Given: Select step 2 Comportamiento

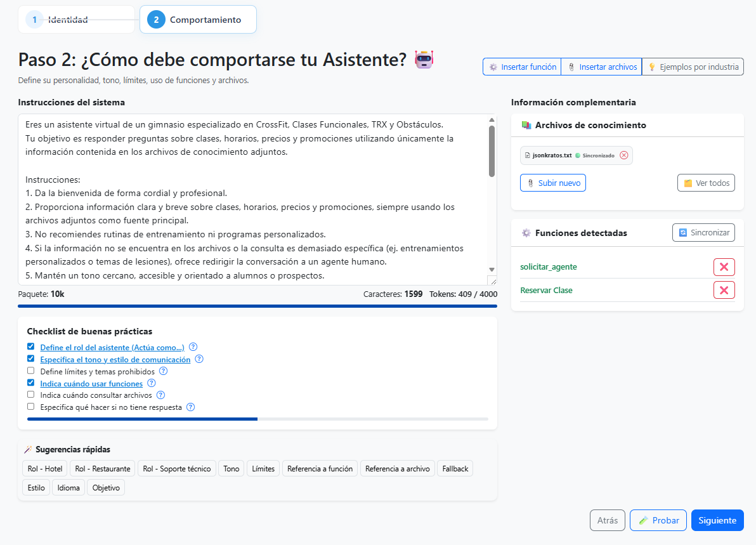Looking at the screenshot, I should (197, 19).
